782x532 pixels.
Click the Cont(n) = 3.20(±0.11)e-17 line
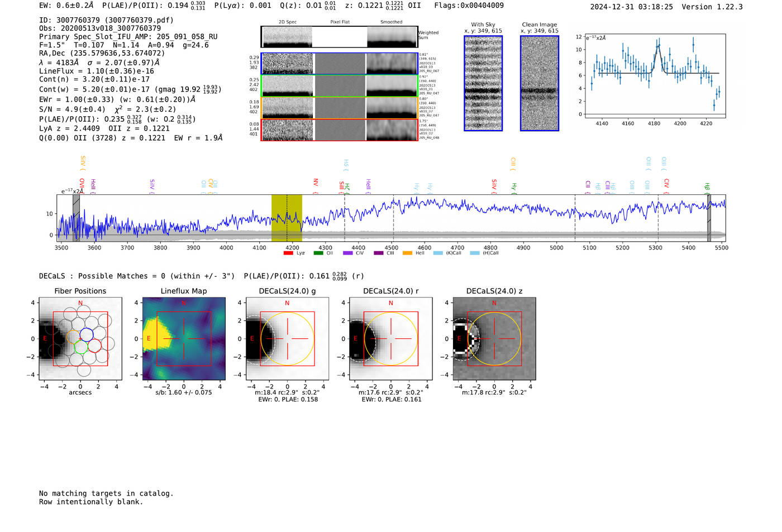pos(94,79)
